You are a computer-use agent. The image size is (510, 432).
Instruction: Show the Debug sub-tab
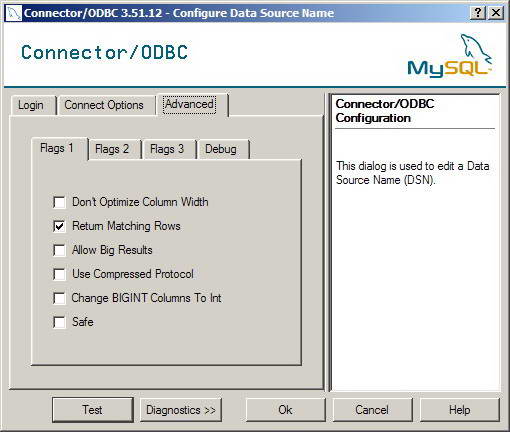222,149
